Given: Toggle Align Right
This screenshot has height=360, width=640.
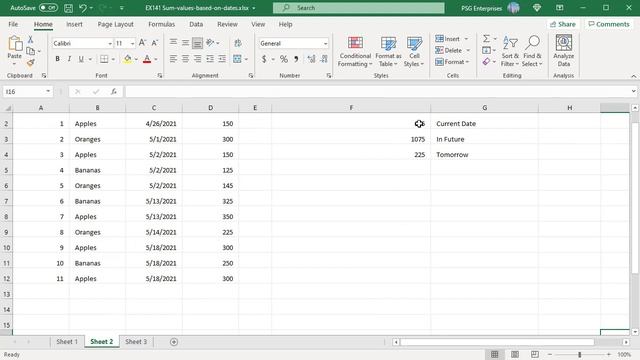Looking at the screenshot, I should pyautogui.click(x=198, y=59).
